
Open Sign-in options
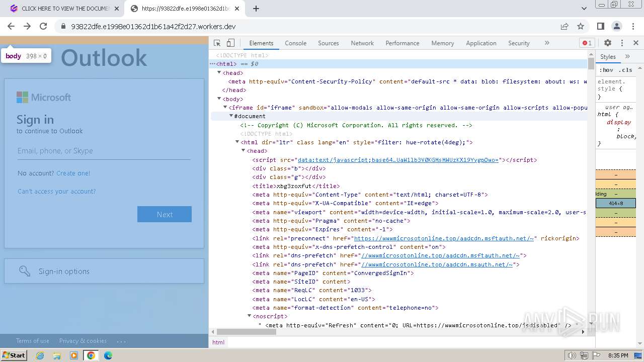[x=104, y=271]
